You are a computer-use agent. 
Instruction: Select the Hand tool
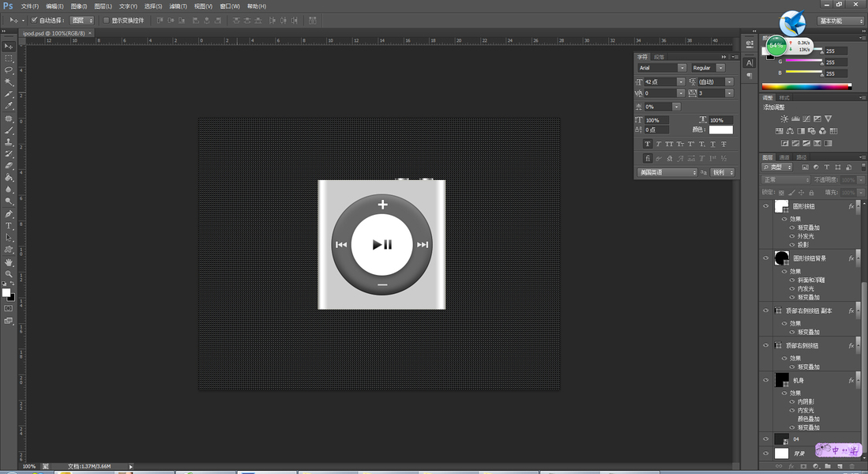tap(9, 262)
